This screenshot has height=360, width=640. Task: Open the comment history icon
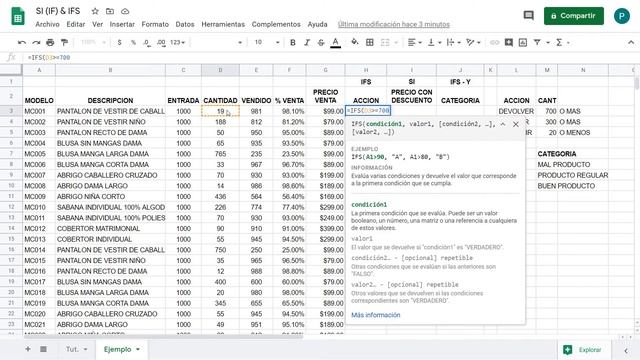pos(529,16)
